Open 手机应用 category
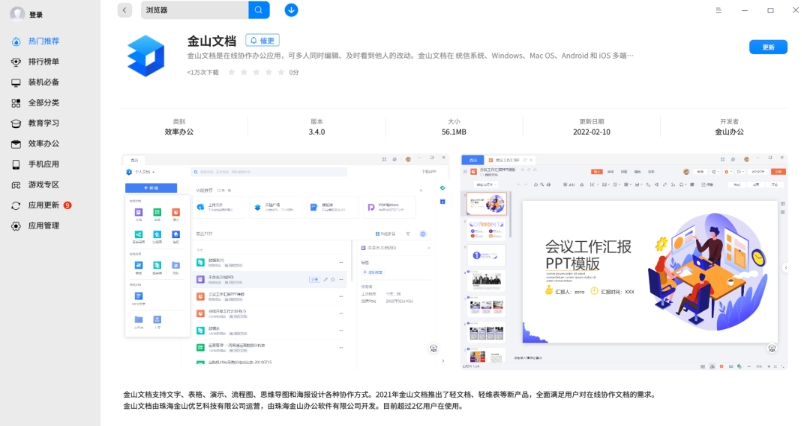The image size is (802, 426). click(43, 164)
